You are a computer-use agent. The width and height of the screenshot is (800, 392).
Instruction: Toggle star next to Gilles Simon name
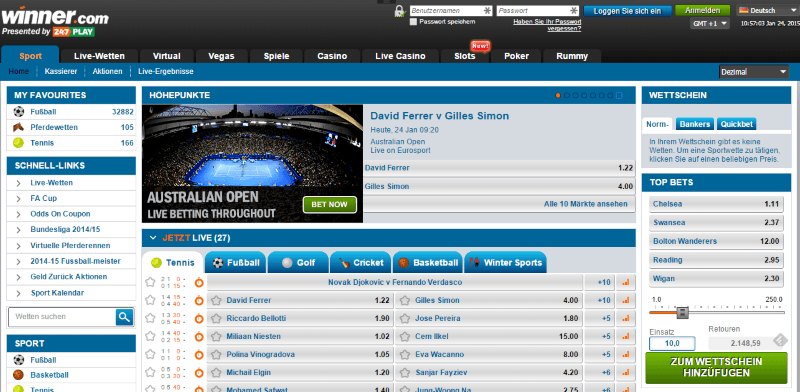coord(405,301)
